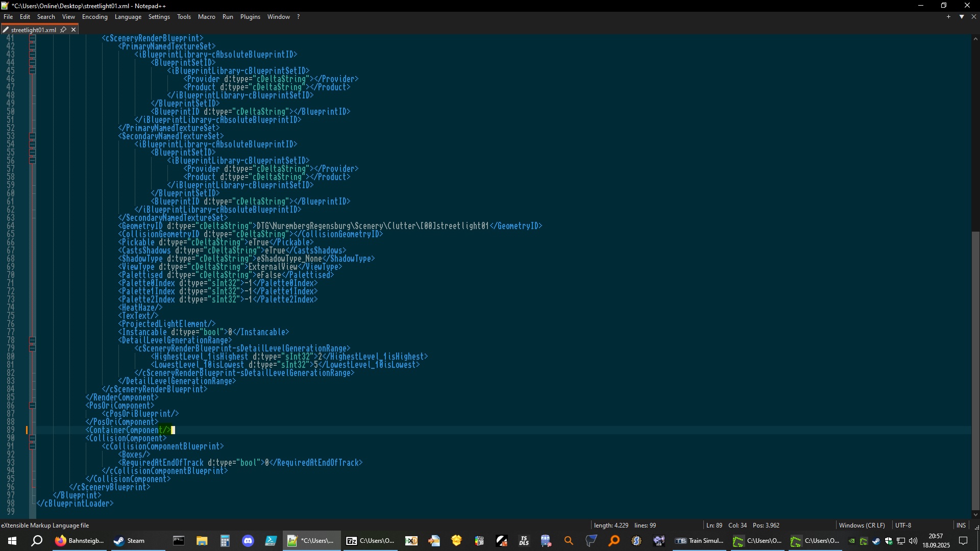
Task: Collapse the DetailLevelGenerationRange fold on line 78
Action: 32,340
